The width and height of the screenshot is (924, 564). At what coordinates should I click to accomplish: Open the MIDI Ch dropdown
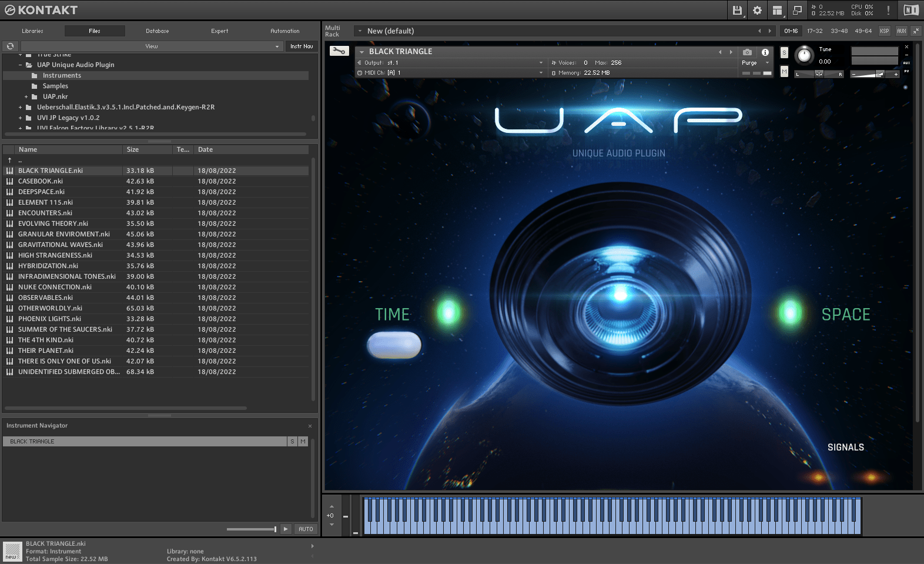[x=450, y=72]
